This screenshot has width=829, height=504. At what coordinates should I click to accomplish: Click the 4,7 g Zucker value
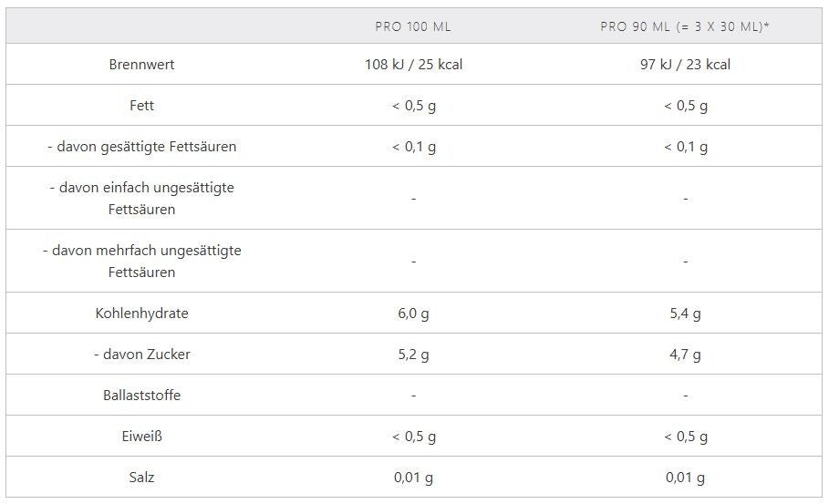(x=685, y=355)
